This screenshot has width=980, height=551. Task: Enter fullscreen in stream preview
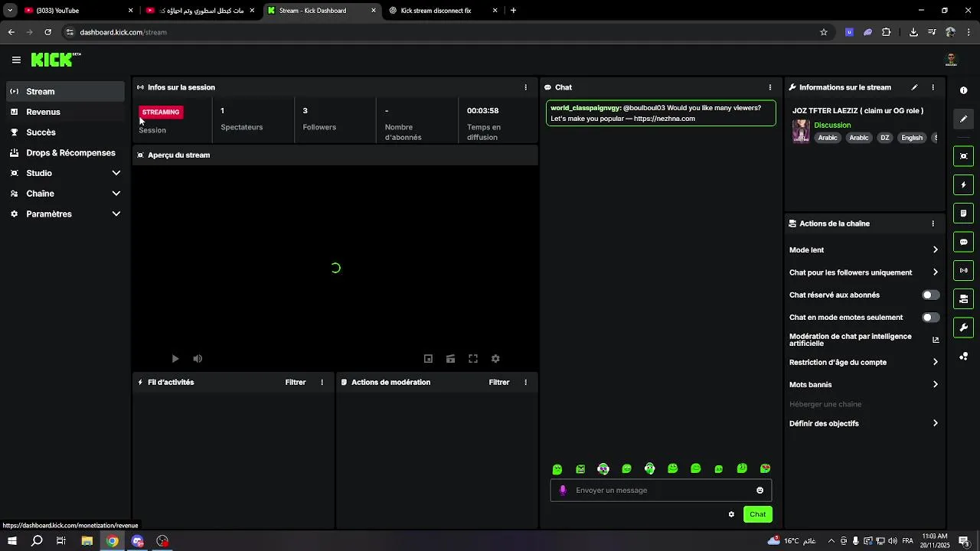coord(473,358)
